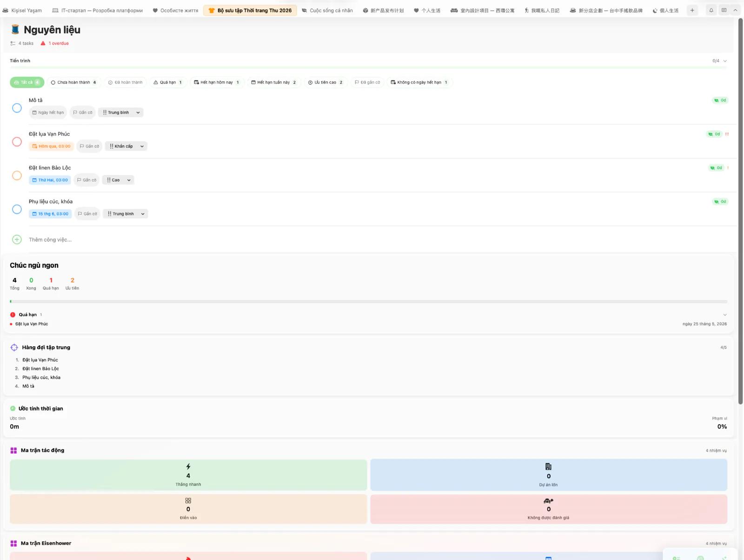Click turtle icon in Không được đánh giá
The width and height of the screenshot is (744, 560).
(x=548, y=501)
